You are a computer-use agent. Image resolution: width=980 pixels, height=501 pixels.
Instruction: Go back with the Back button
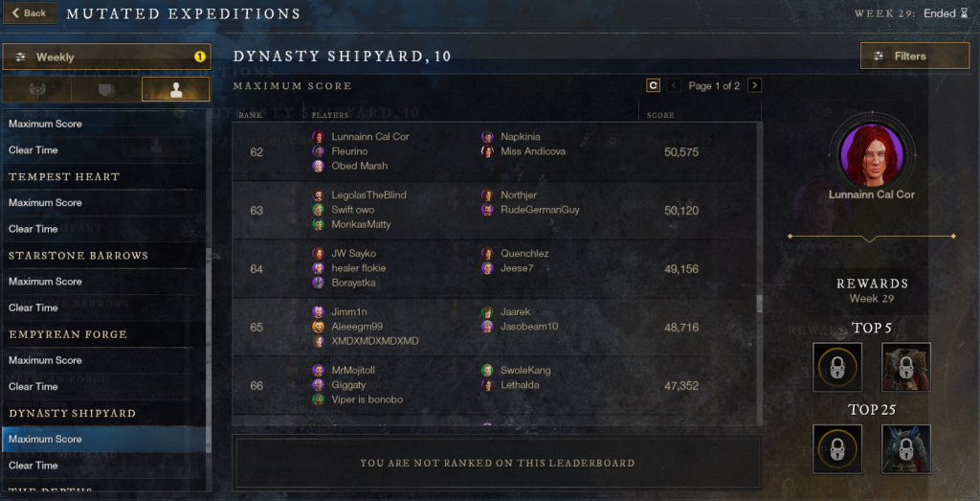[30, 13]
